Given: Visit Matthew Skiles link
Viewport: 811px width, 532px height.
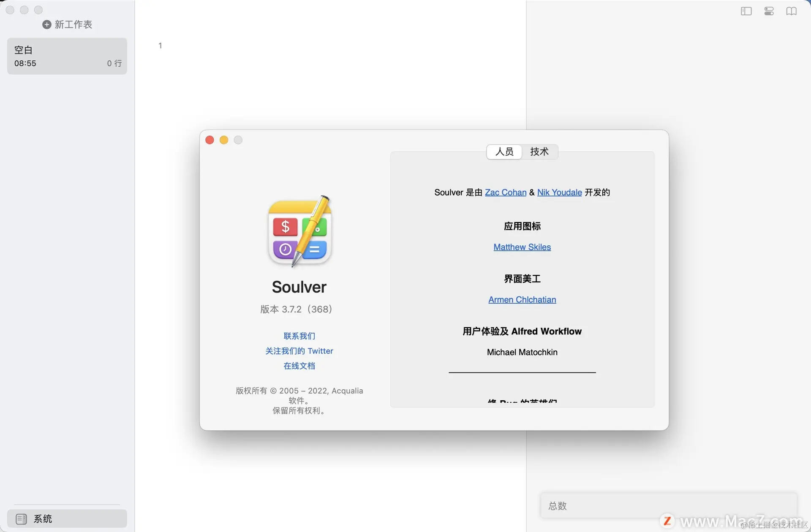Looking at the screenshot, I should tap(522, 247).
